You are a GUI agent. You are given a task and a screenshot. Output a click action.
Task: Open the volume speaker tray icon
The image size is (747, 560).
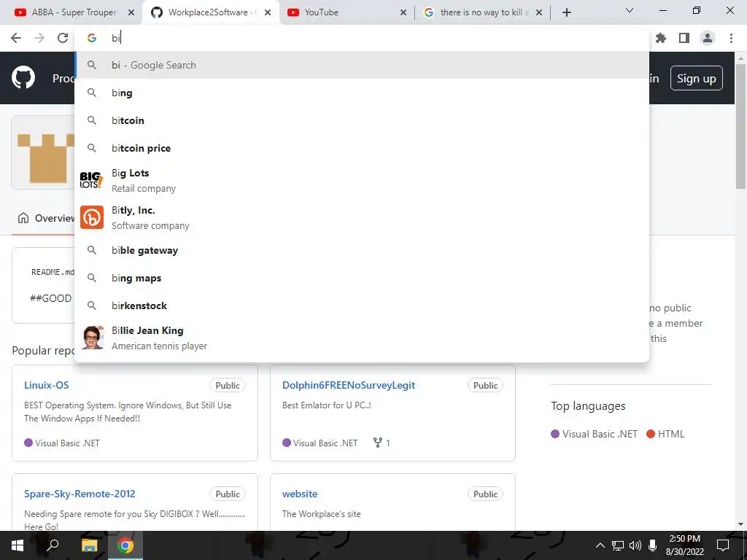[635, 545]
